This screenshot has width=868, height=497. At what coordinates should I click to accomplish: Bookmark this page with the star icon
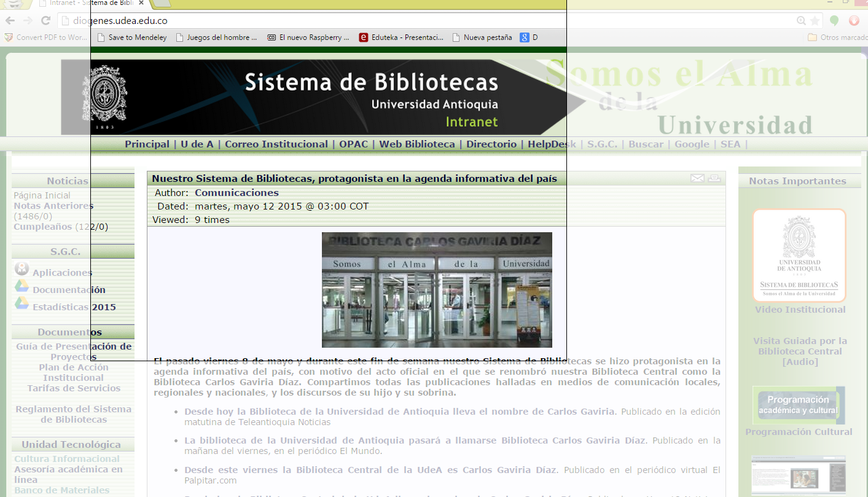815,21
